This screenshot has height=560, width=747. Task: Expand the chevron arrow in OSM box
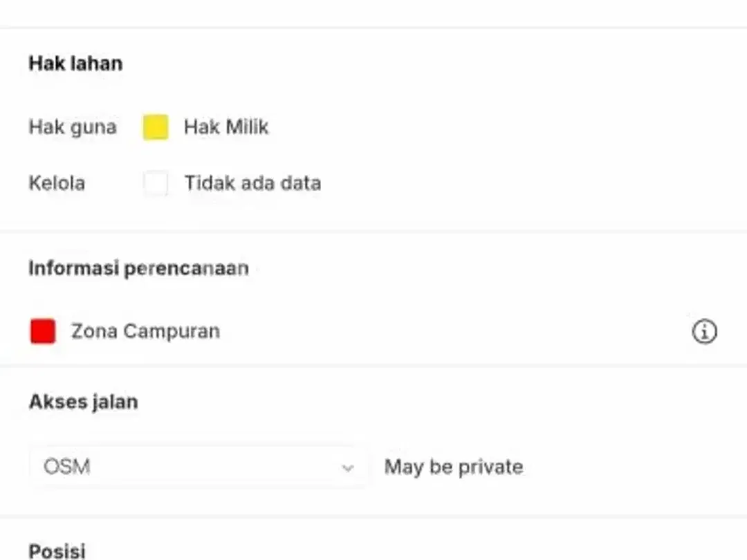(x=348, y=467)
